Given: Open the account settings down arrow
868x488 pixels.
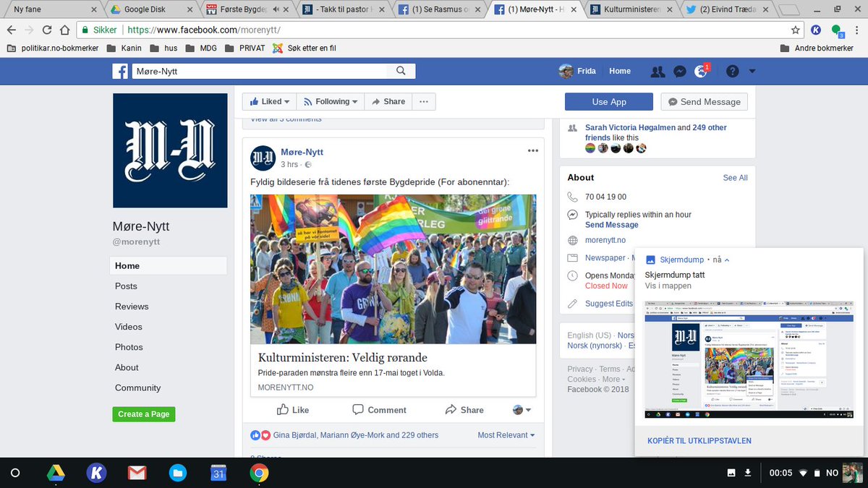Looking at the screenshot, I should point(752,71).
